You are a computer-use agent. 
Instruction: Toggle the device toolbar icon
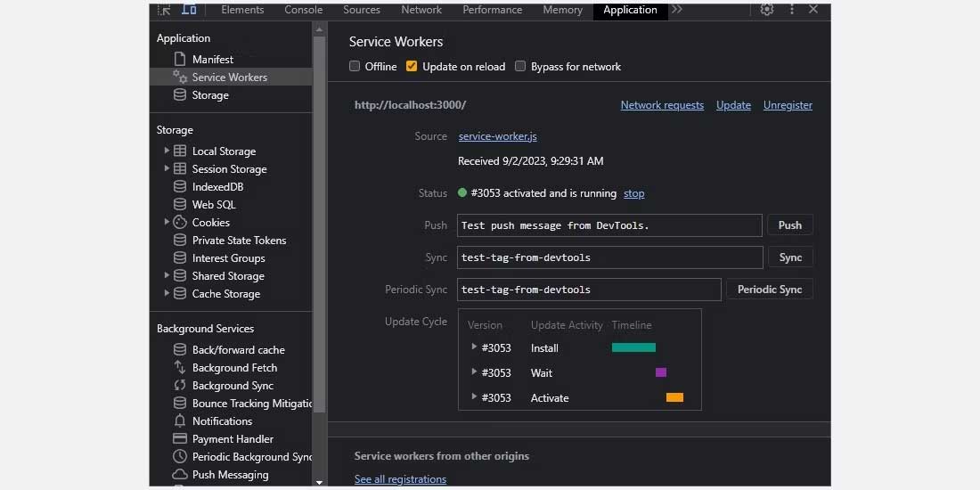click(189, 10)
